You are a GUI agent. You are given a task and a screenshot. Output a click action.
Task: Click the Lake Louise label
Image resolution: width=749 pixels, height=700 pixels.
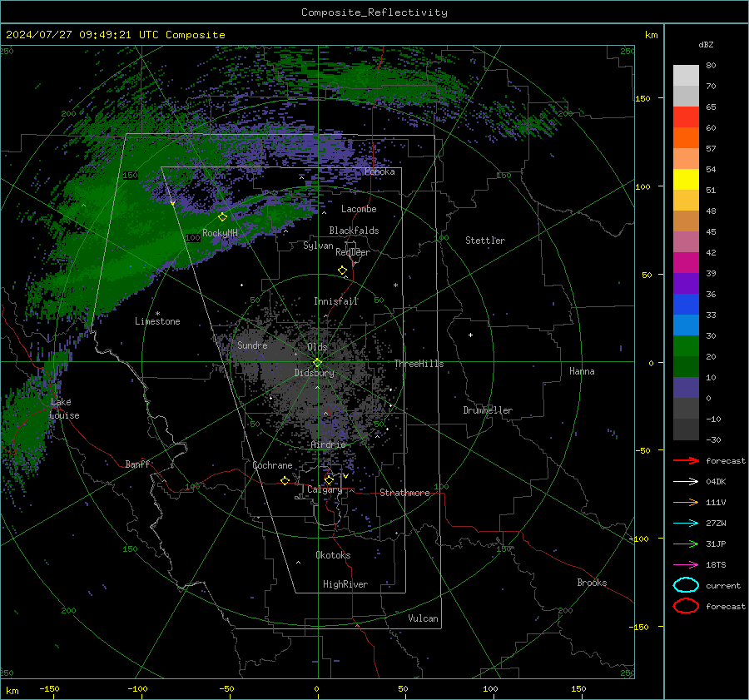[x=65, y=409]
